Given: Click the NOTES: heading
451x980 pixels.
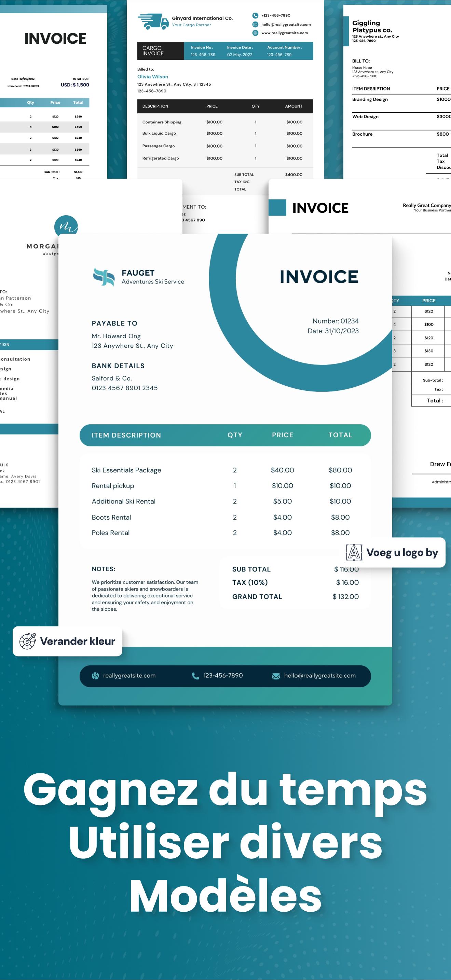Looking at the screenshot, I should click(104, 569).
